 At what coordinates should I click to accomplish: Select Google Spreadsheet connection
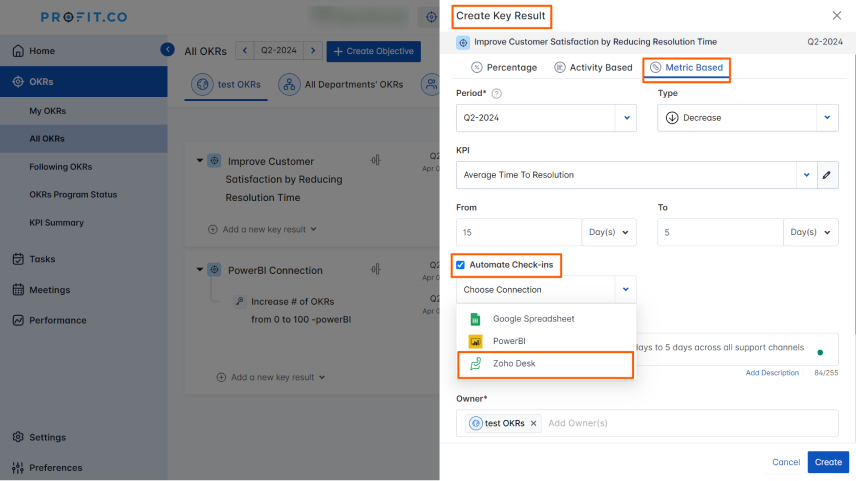(x=546, y=319)
